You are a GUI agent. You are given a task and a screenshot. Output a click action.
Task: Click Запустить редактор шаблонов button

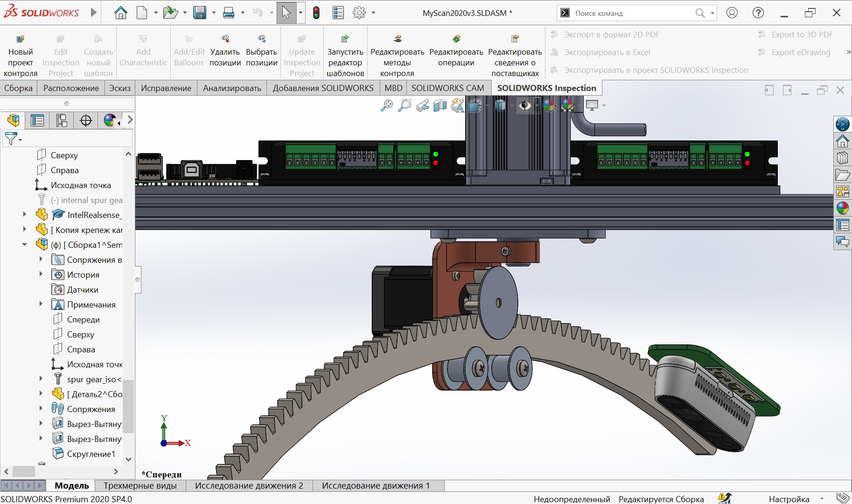point(345,56)
